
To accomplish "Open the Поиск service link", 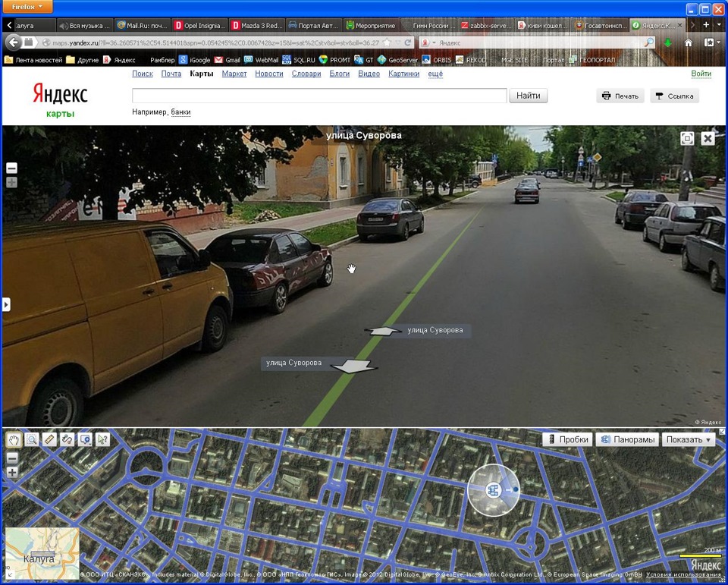I will tap(143, 74).
